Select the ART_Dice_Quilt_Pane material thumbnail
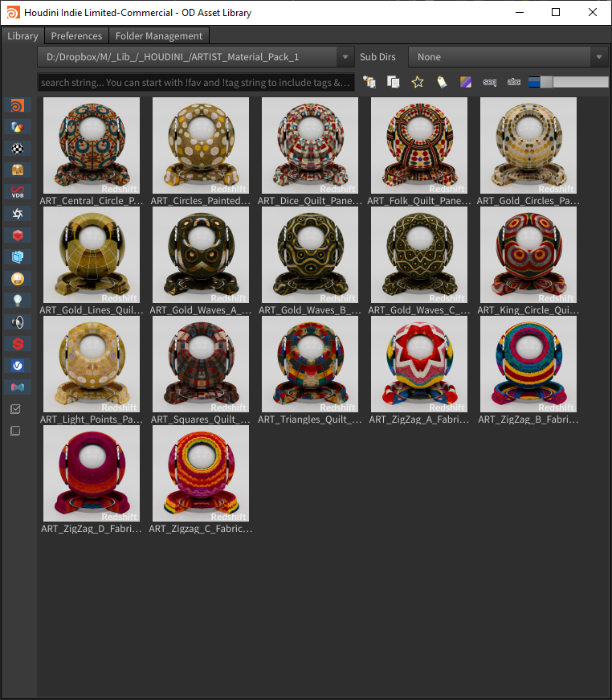 [310, 145]
